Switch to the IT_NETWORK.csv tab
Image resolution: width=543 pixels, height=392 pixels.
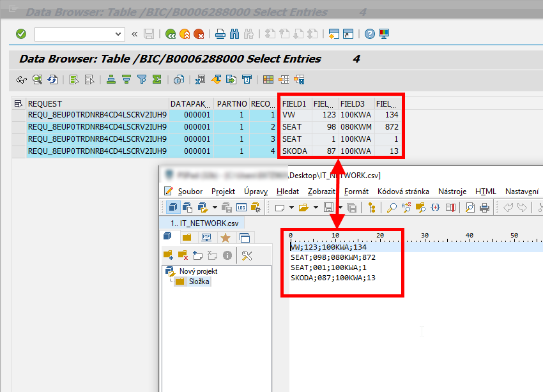[x=204, y=223]
